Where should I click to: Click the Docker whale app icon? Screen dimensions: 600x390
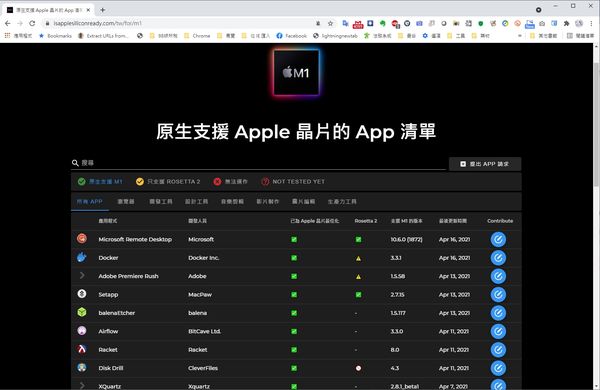pos(82,257)
